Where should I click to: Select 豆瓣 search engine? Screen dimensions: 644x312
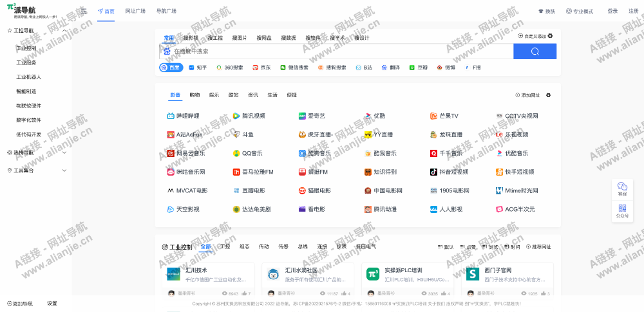(419, 68)
